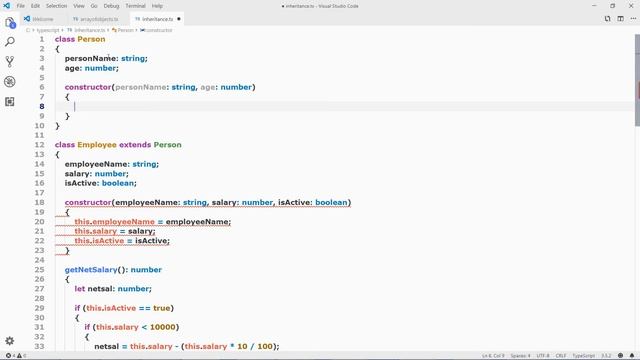Click 'let netsal: number;' on line 27

(x=113, y=289)
